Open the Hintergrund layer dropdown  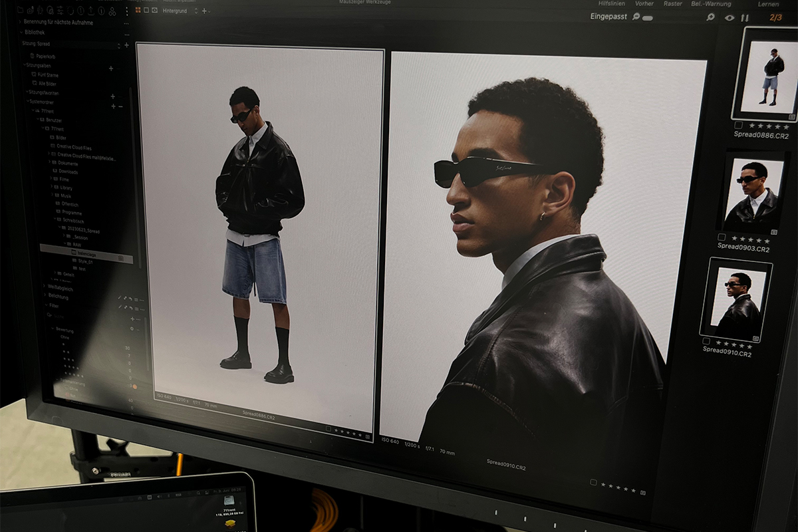[x=196, y=11]
